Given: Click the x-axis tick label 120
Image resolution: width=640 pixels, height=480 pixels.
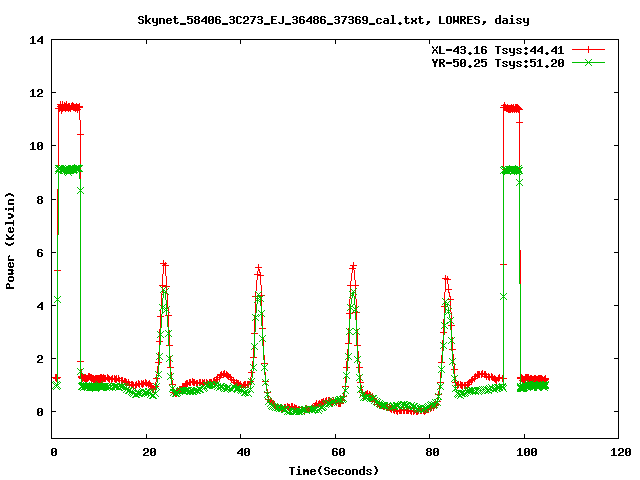Looking at the screenshot, I should 621,452.
